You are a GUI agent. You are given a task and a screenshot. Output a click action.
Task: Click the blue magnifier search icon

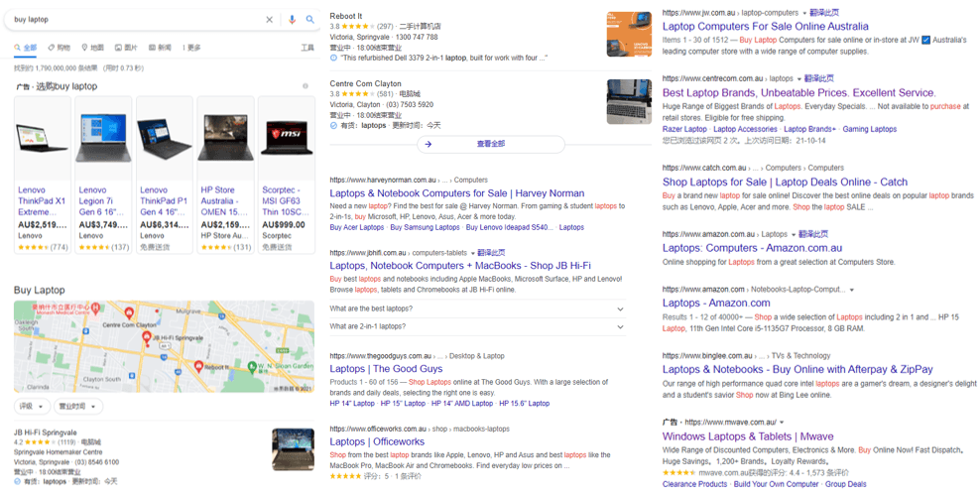310,20
